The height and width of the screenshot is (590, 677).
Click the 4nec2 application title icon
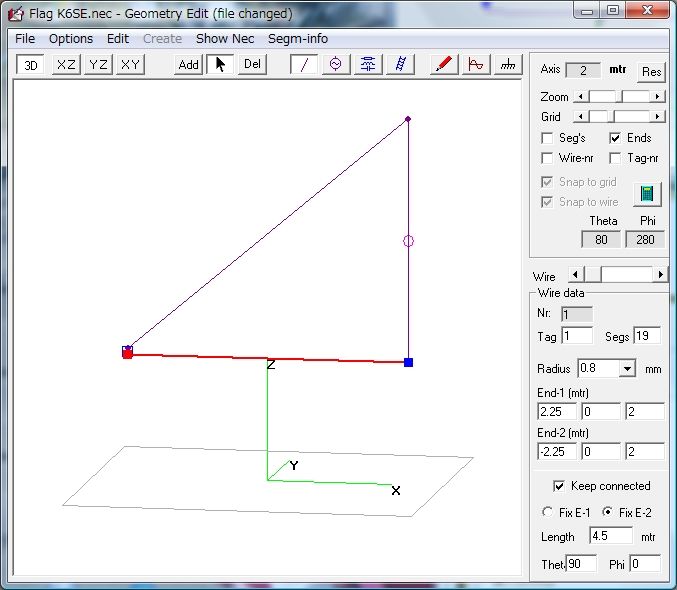click(x=16, y=14)
